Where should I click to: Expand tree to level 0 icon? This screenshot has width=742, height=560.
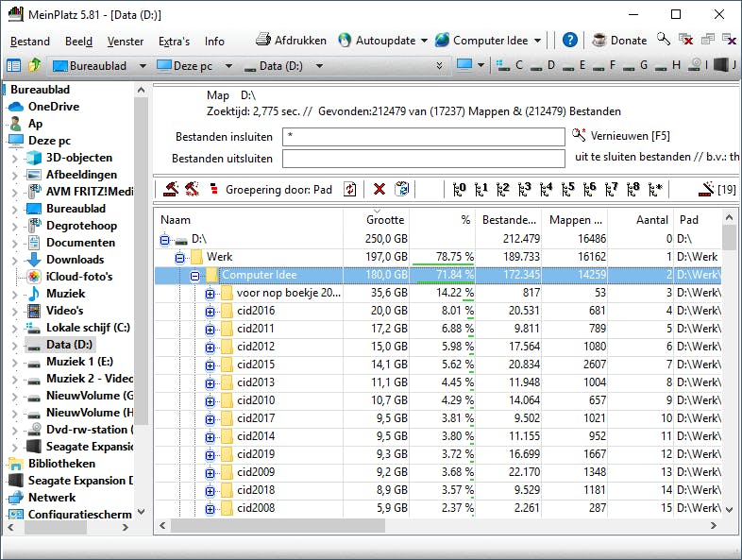pyautogui.click(x=460, y=190)
